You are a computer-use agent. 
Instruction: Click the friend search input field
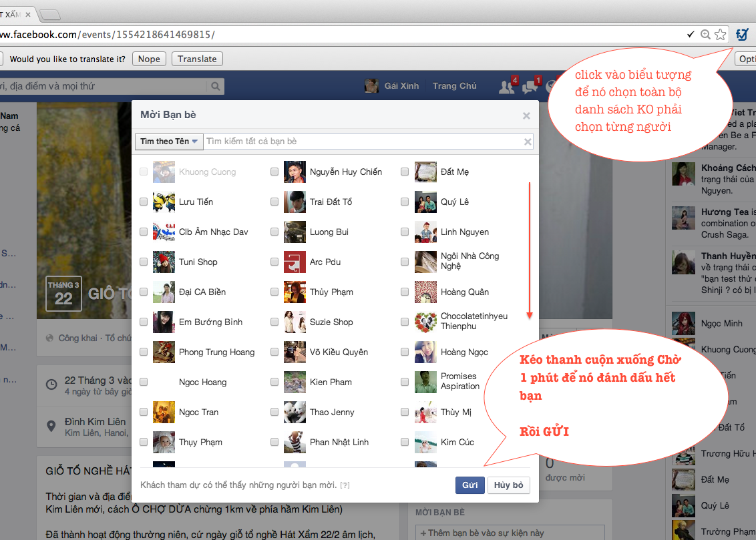[361, 142]
